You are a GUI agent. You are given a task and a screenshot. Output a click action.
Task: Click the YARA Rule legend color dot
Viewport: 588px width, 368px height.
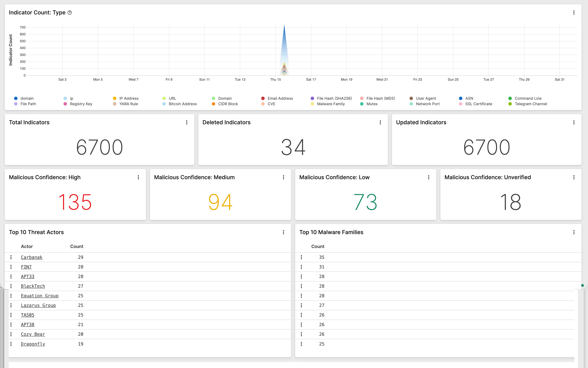coord(115,104)
